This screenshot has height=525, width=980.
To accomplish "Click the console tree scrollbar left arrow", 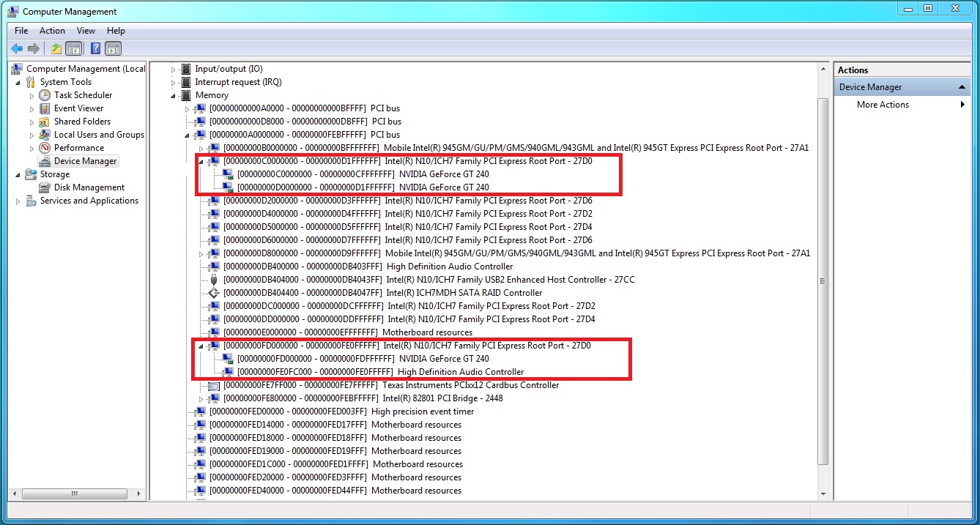I will [x=14, y=494].
